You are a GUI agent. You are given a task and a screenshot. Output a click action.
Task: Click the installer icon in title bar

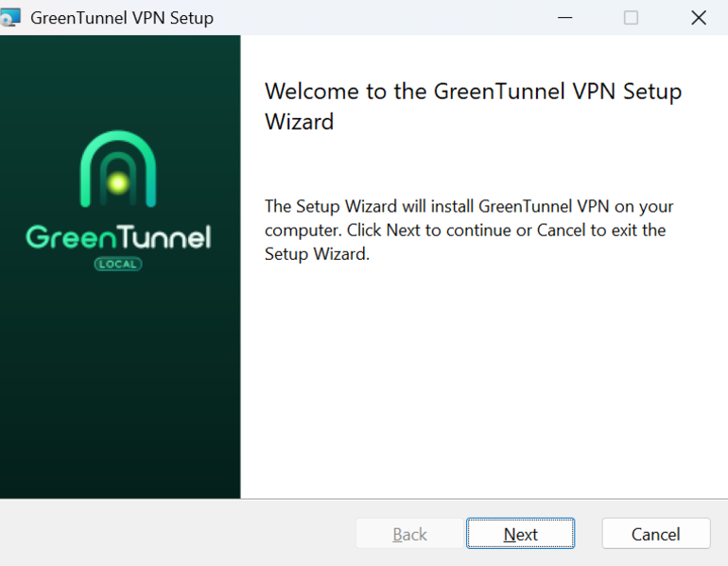pos(10,18)
